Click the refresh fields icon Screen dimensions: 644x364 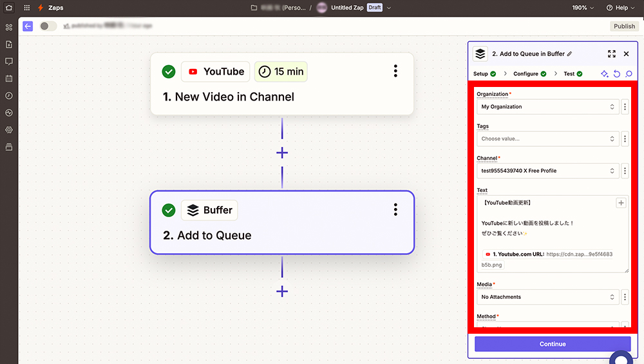pos(617,74)
